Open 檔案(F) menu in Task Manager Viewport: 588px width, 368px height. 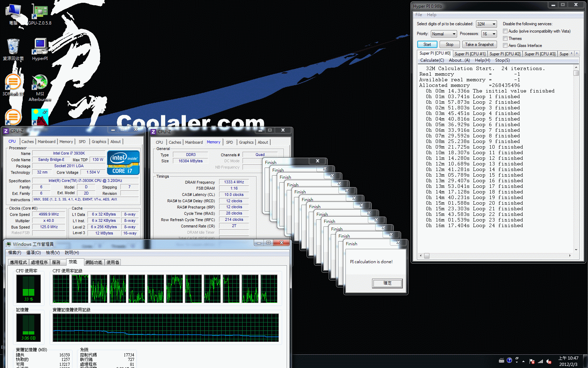click(15, 253)
